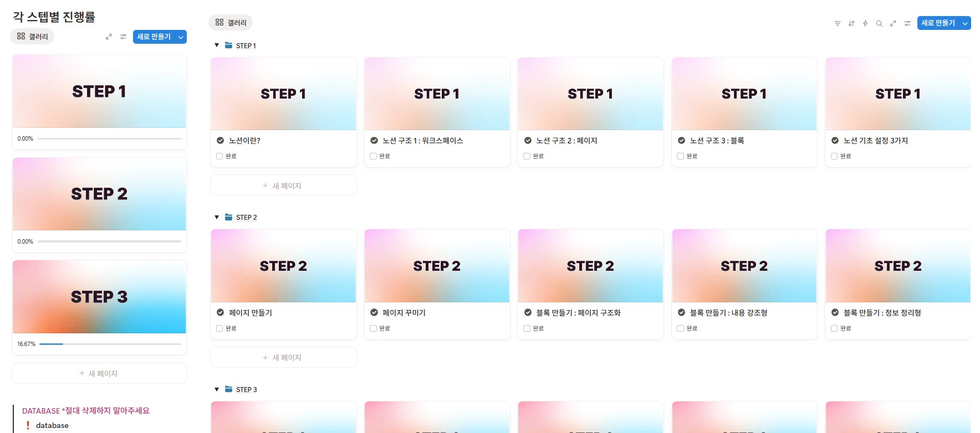The width and height of the screenshot is (980, 433).
Task: Open dropdown arrow beside main 새로 만들기 button
Action: [x=965, y=23]
